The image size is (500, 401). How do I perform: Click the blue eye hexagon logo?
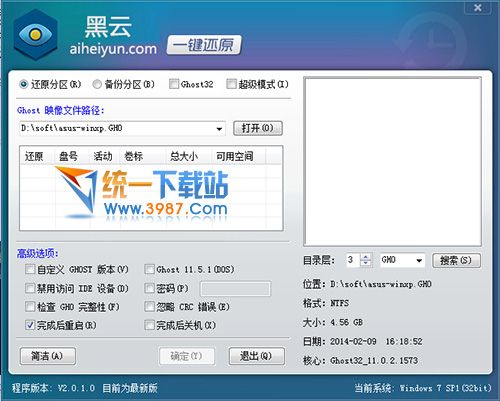pyautogui.click(x=36, y=34)
